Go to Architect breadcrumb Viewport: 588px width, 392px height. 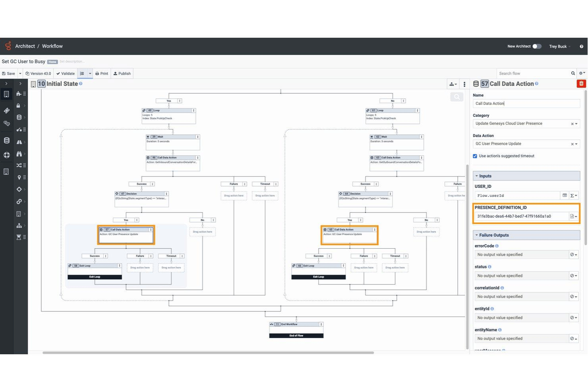[25, 46]
